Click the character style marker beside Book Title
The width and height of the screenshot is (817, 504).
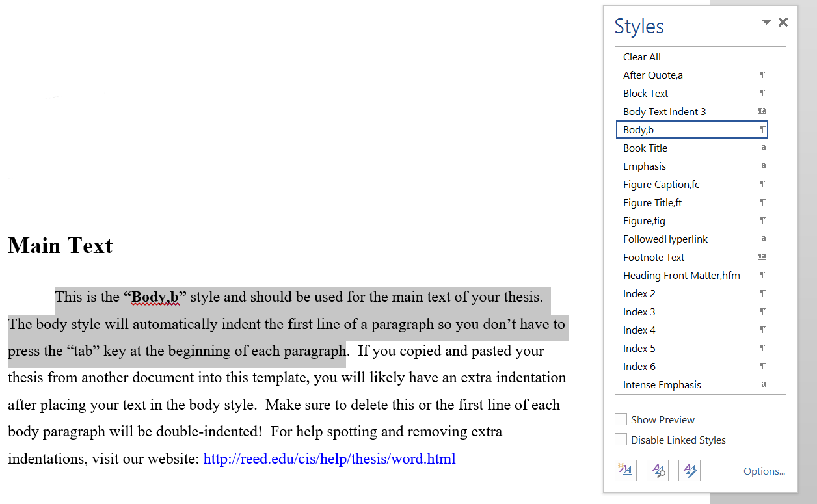pyautogui.click(x=763, y=148)
